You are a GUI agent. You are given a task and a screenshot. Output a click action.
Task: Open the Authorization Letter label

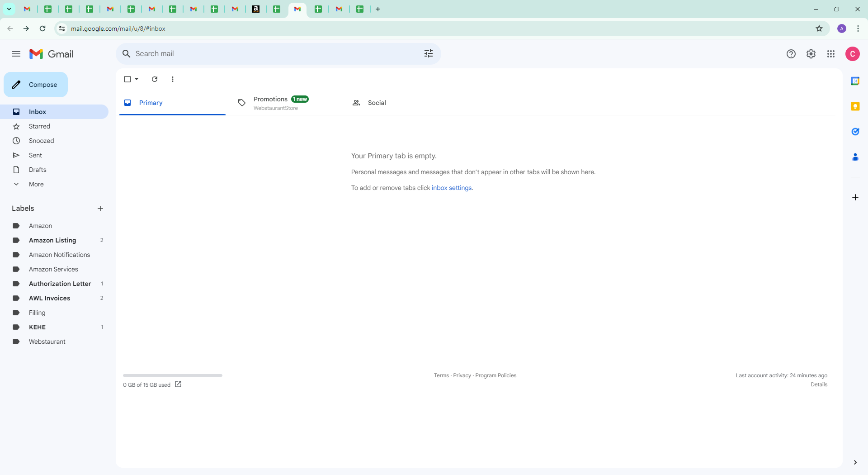[x=54, y=284]
